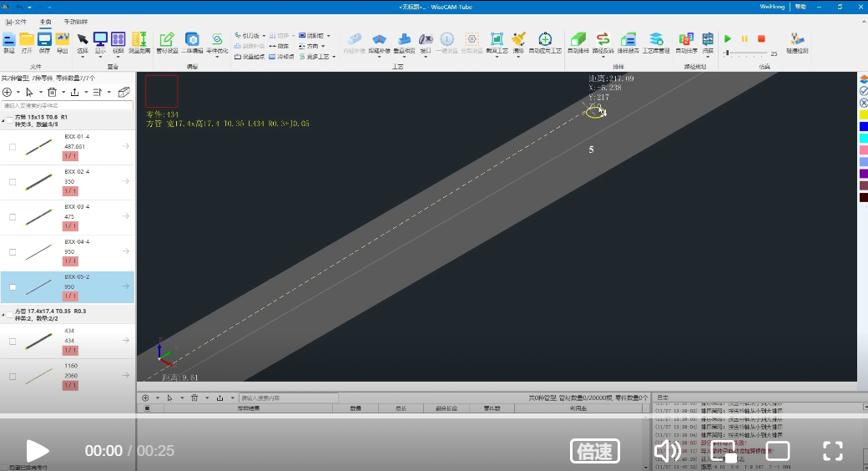The height and width of the screenshot is (471, 868).
Task: Open 管材设置 tube settings
Action: point(167,41)
